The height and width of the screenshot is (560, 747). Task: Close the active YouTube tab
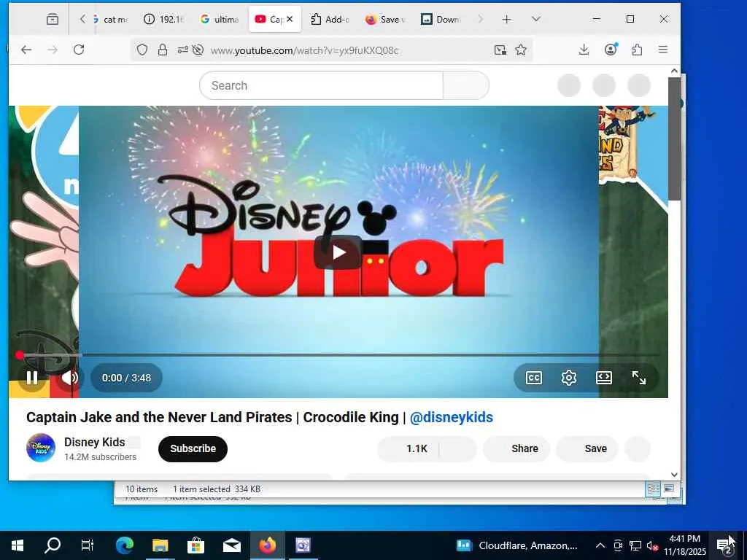click(290, 19)
